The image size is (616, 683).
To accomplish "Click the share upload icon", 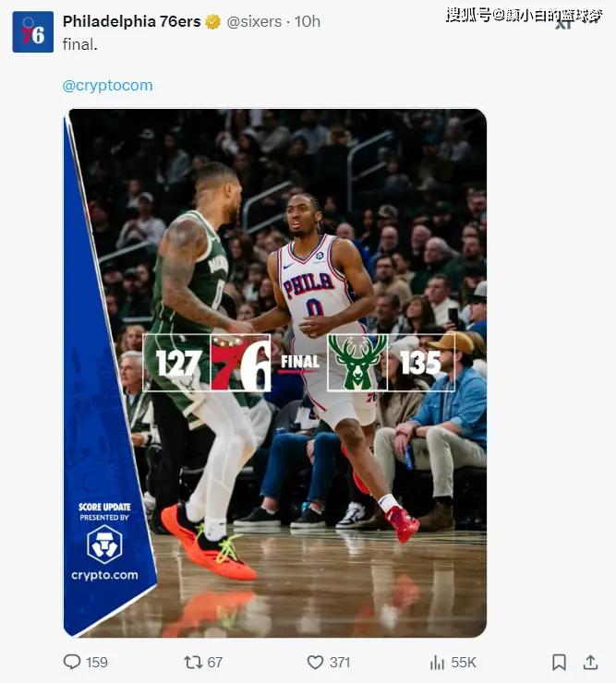I will 590,662.
